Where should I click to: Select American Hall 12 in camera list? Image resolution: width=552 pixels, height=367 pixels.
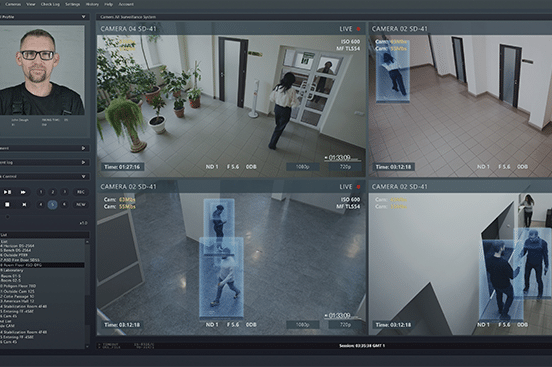[18, 301]
